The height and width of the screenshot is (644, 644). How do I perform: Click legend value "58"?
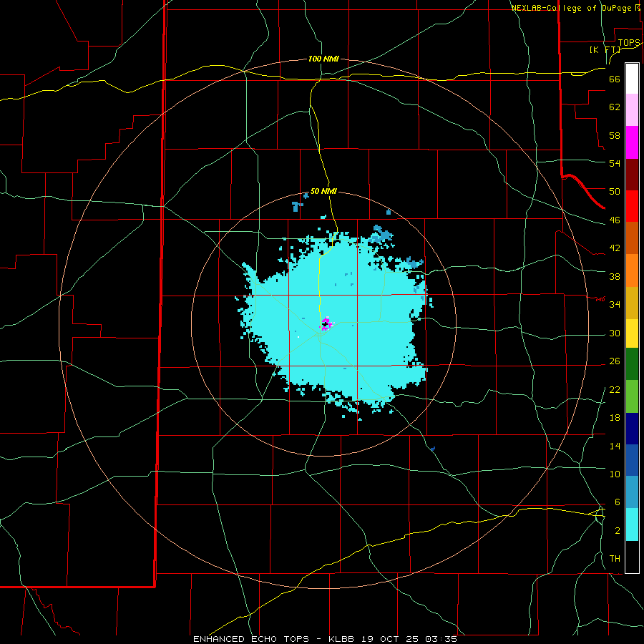[615, 135]
